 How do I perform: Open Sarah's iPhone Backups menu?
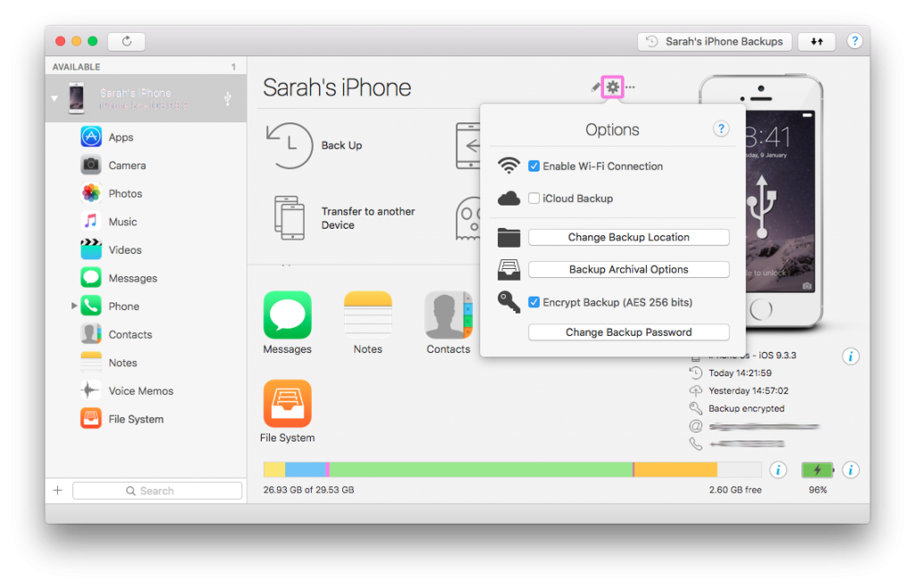714,41
